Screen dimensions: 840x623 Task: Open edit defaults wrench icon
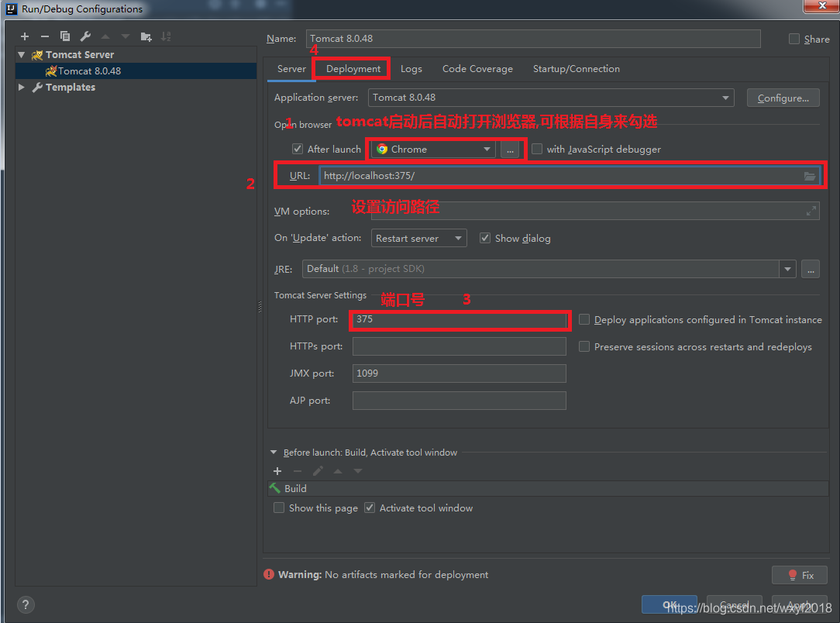(85, 36)
